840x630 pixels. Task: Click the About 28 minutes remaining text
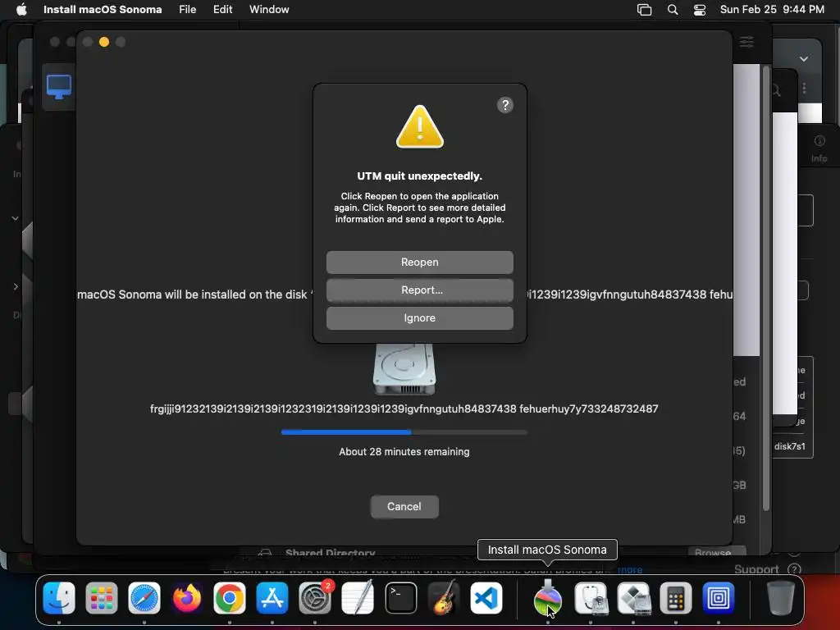(404, 452)
